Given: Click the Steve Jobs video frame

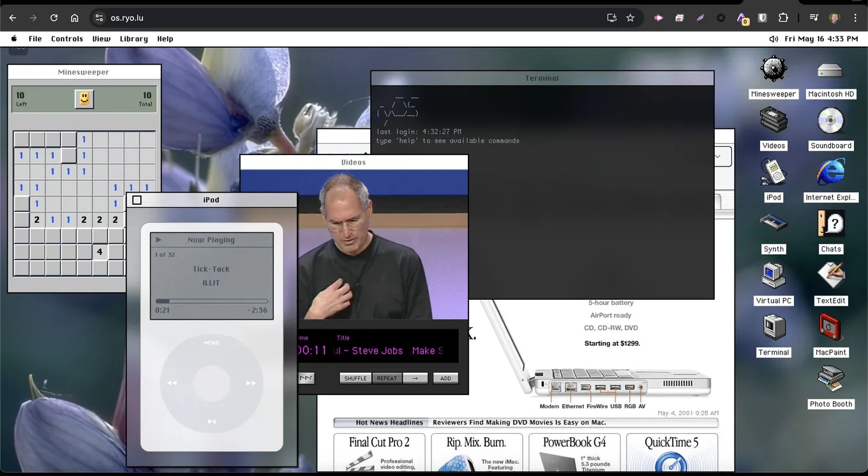Looking at the screenshot, I should coord(354,244).
